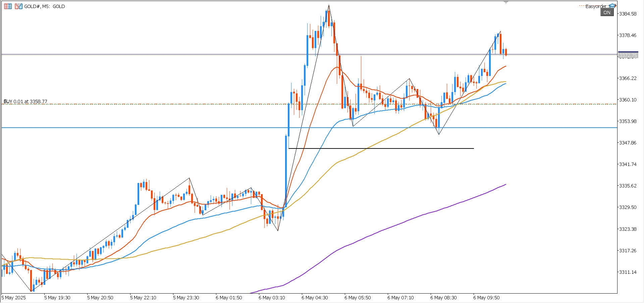Click price scale value 3341.74
Screen dimensions: 644x303
628,164
